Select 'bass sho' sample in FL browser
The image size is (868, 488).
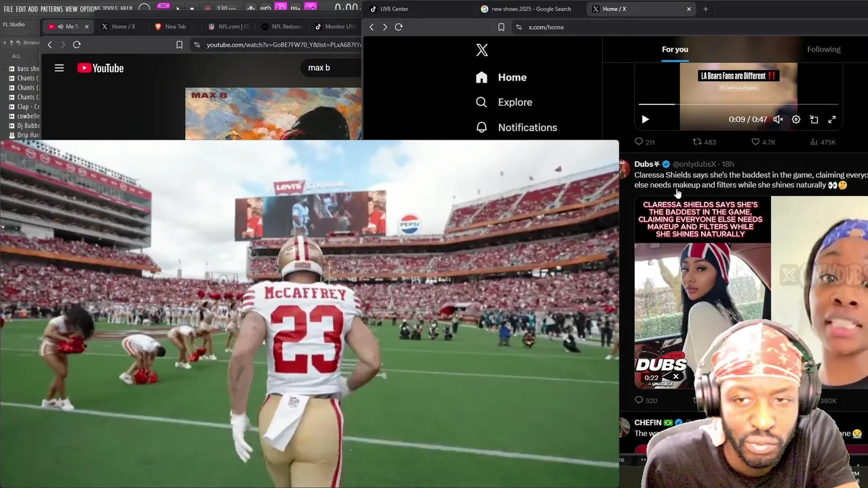click(x=23, y=68)
